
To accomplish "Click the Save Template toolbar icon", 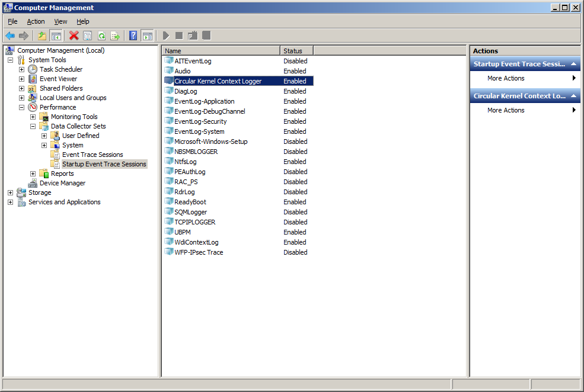I will pos(193,36).
